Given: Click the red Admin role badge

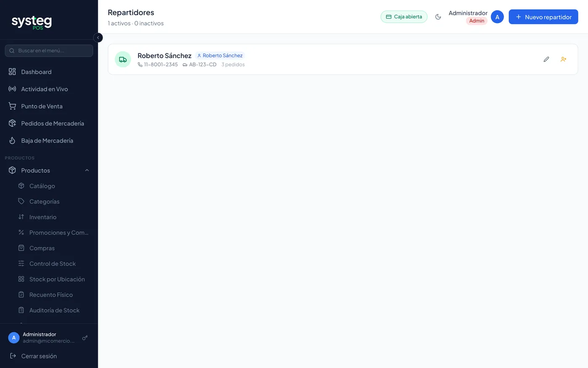Looking at the screenshot, I should [477, 21].
